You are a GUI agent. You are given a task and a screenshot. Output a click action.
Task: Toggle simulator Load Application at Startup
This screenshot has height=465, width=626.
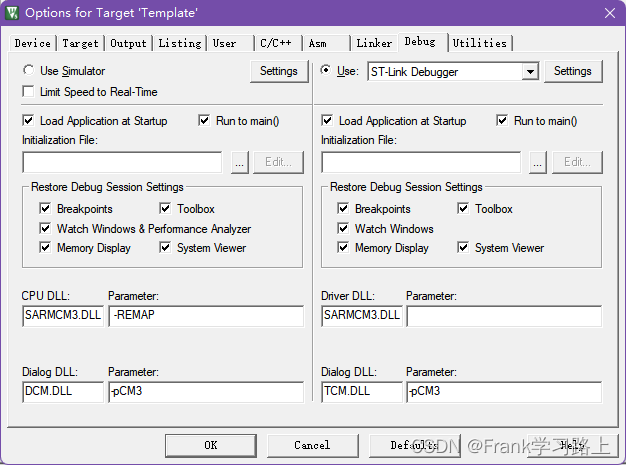coord(28,120)
